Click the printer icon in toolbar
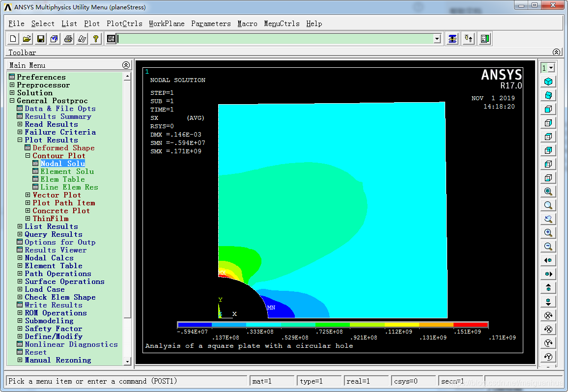The height and width of the screenshot is (392, 568). click(x=68, y=39)
